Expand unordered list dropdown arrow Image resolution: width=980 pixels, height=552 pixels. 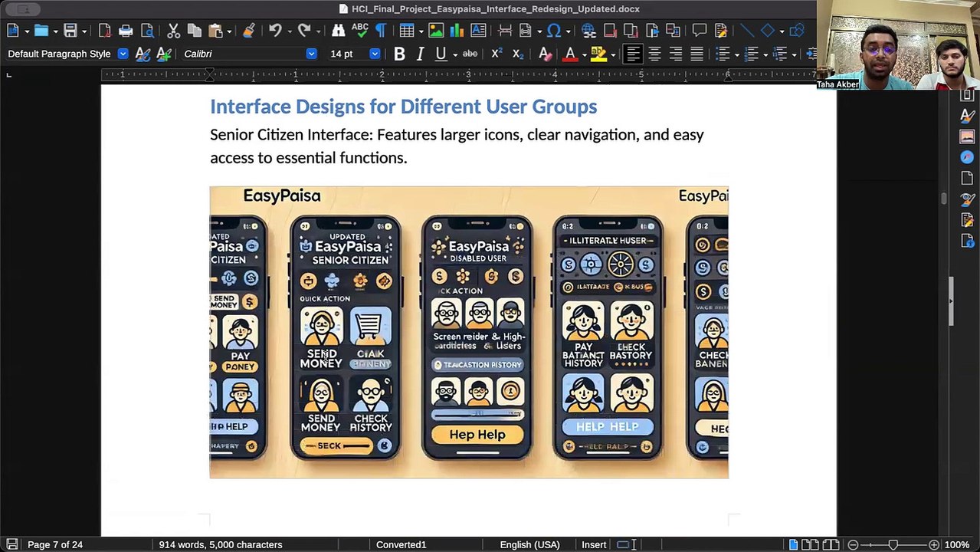click(736, 54)
